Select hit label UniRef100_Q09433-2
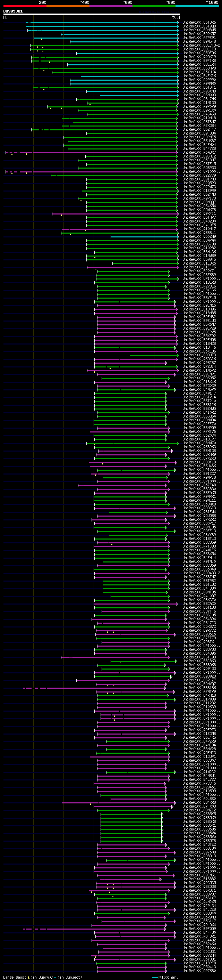This screenshot has width=222, height=980. point(201,573)
